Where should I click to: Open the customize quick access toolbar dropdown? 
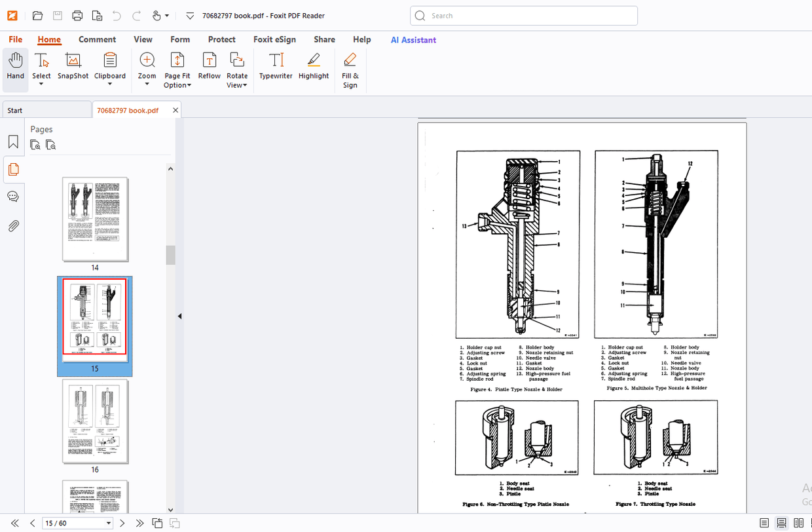click(x=190, y=16)
